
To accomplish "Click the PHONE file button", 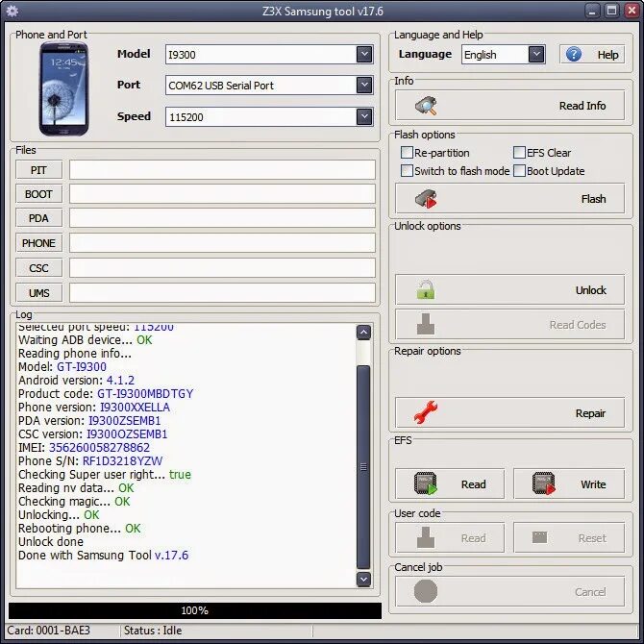I will click(x=39, y=243).
